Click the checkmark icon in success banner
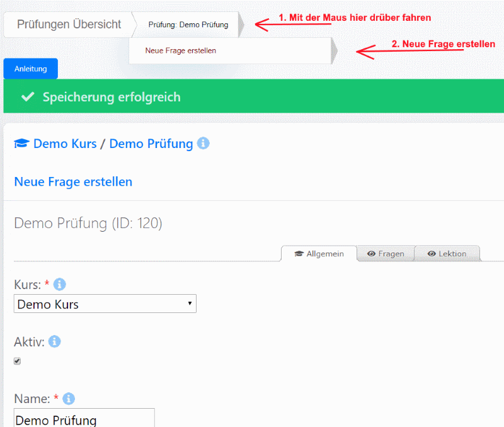 click(27, 97)
